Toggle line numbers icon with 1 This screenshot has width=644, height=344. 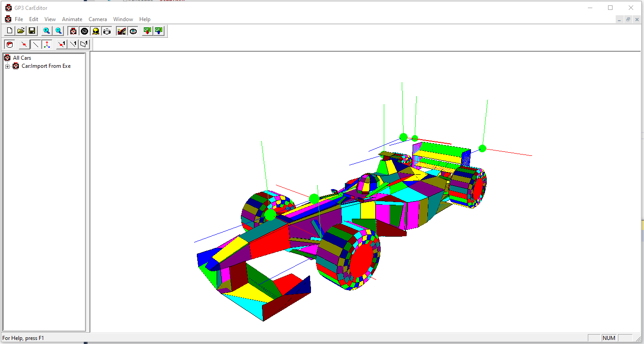[73, 44]
